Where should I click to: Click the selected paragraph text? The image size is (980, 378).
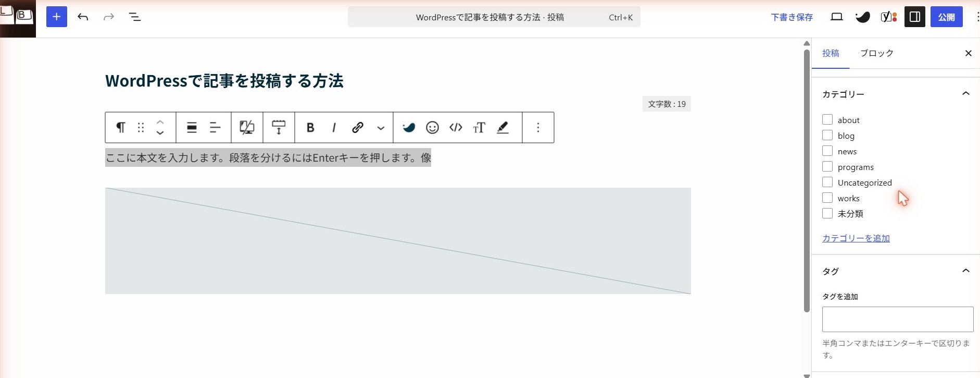(268, 157)
